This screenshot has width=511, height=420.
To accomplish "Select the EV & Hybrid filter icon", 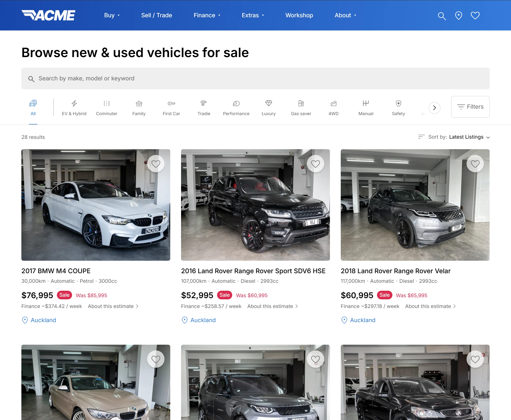I will pyautogui.click(x=74, y=104).
